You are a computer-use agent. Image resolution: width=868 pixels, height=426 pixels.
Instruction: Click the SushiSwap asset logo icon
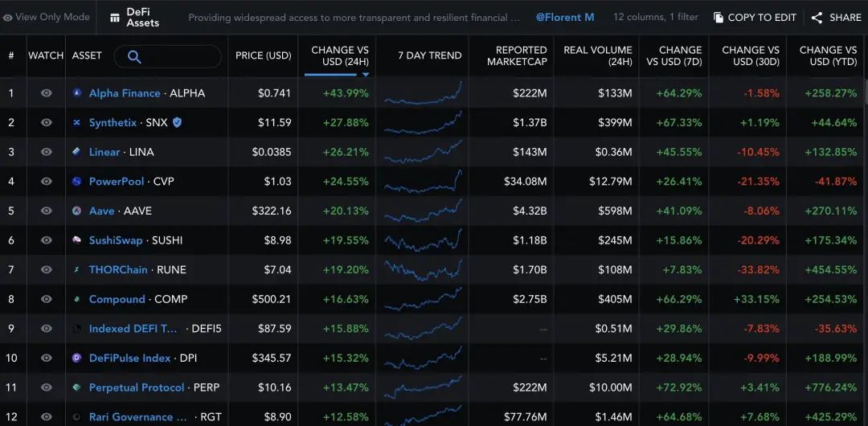click(77, 240)
